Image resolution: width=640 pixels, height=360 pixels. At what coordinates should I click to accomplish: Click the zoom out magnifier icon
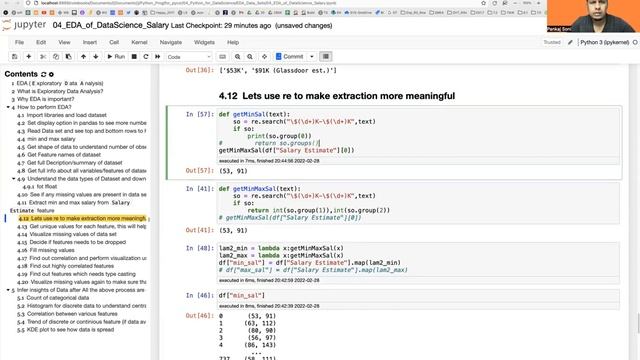[250, 57]
